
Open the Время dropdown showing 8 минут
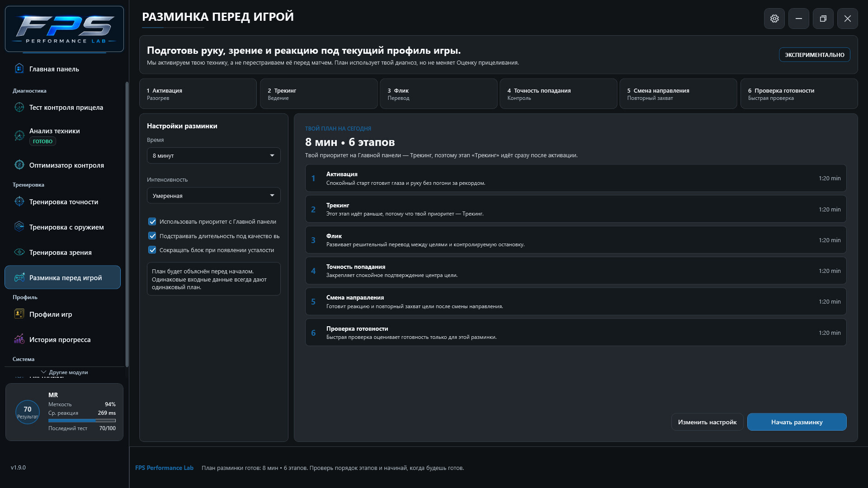[x=213, y=155]
